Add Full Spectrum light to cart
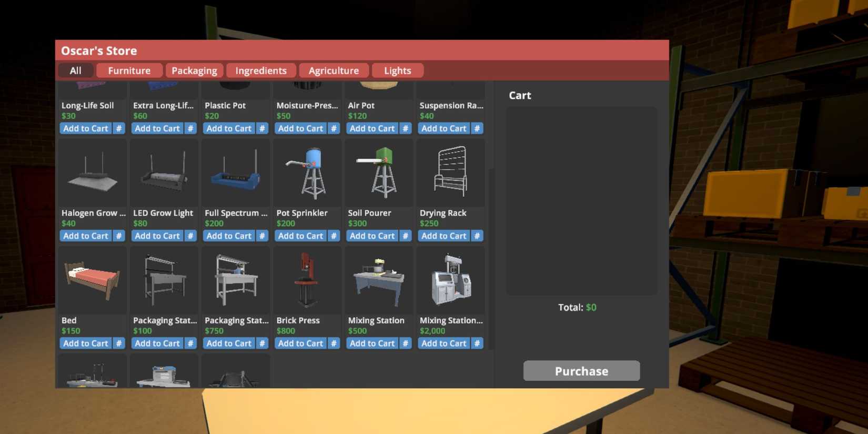Image resolution: width=868 pixels, height=434 pixels. [229, 236]
